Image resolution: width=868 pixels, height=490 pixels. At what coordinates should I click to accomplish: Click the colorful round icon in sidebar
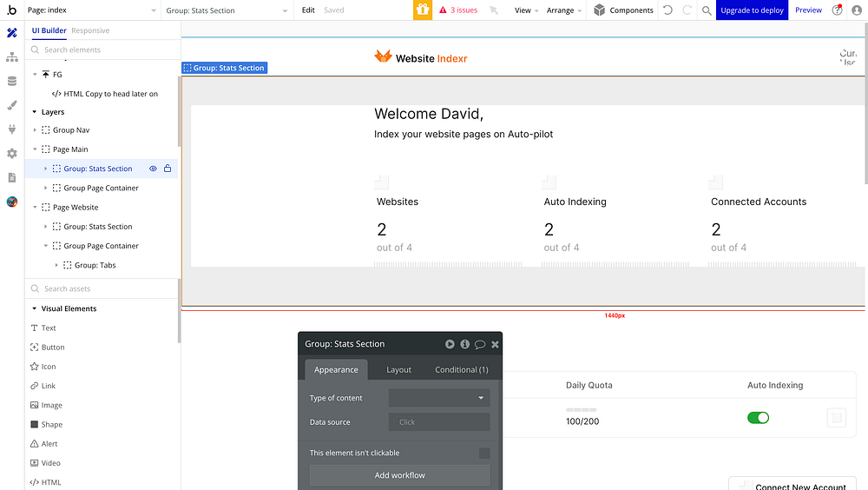pos(11,202)
